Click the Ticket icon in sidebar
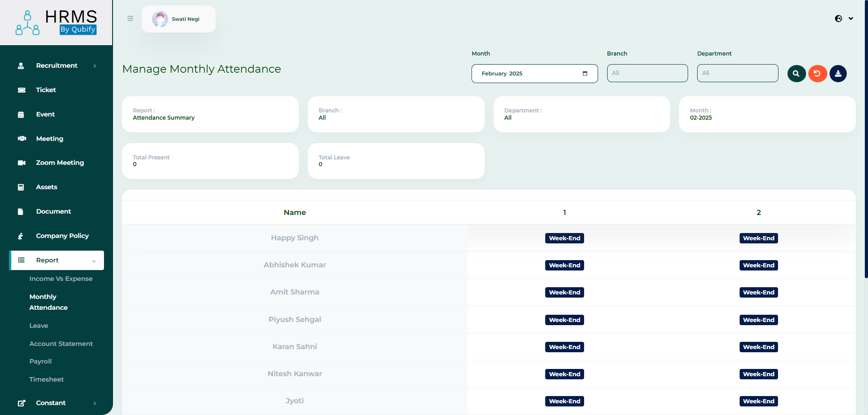This screenshot has height=415, width=868. (x=21, y=90)
